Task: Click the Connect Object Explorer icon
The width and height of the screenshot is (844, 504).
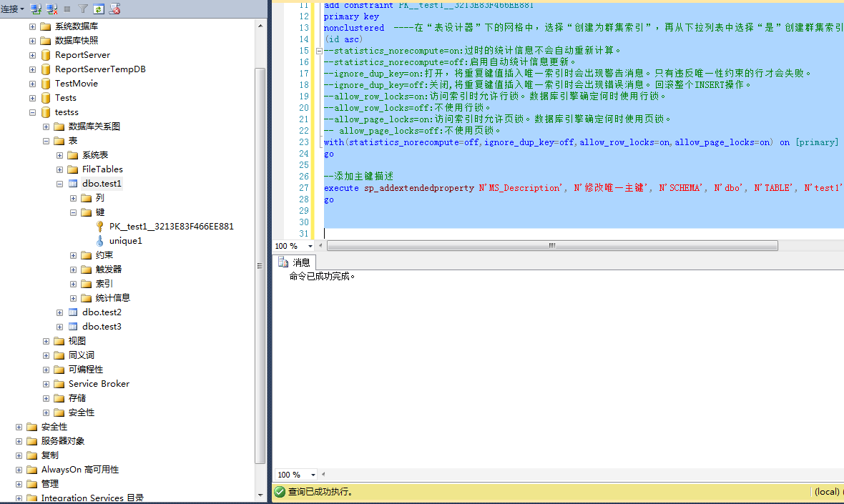Action: (x=36, y=9)
